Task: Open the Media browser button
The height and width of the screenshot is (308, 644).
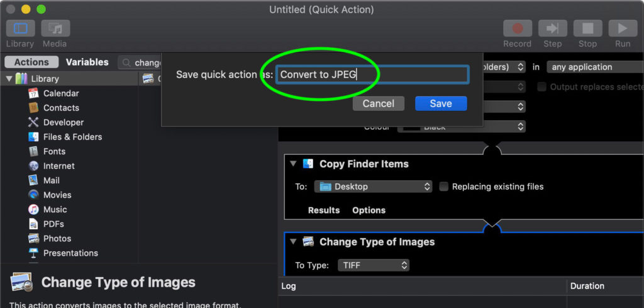Action: (x=55, y=28)
